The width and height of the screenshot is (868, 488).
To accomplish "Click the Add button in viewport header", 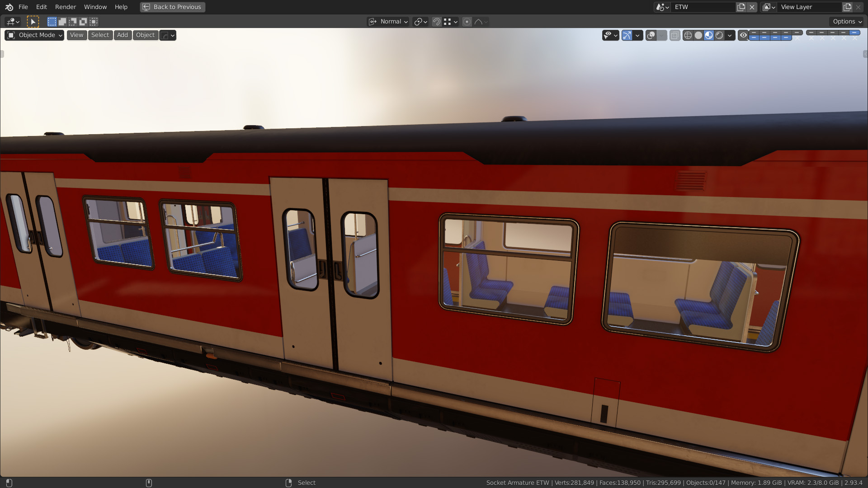I will (123, 35).
